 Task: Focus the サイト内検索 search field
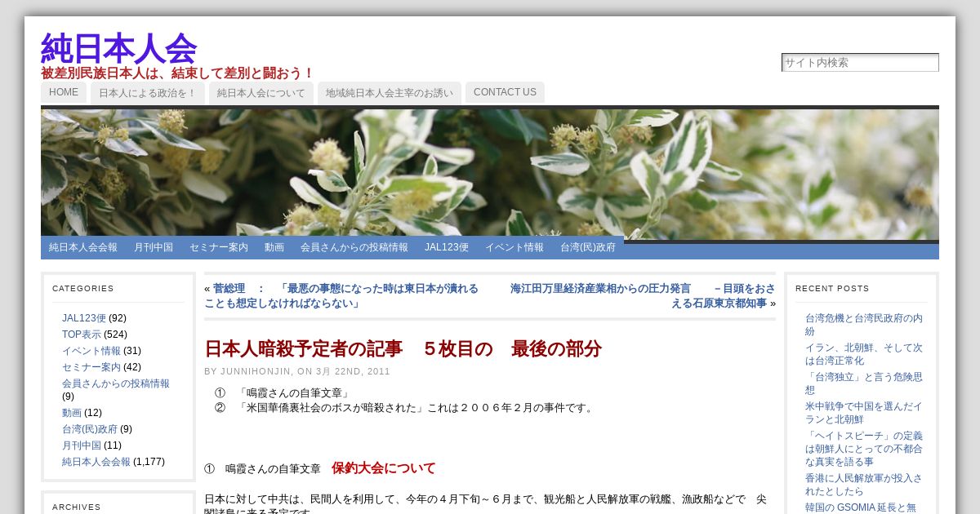click(860, 63)
